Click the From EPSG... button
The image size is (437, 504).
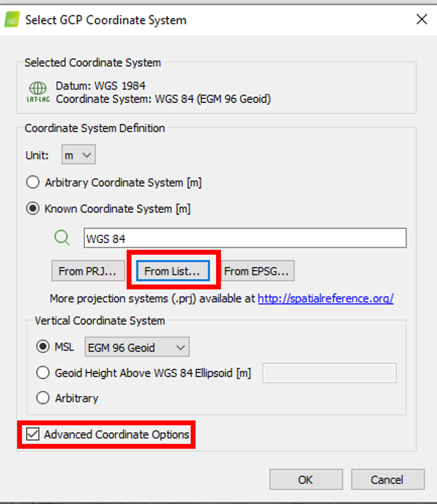click(258, 271)
